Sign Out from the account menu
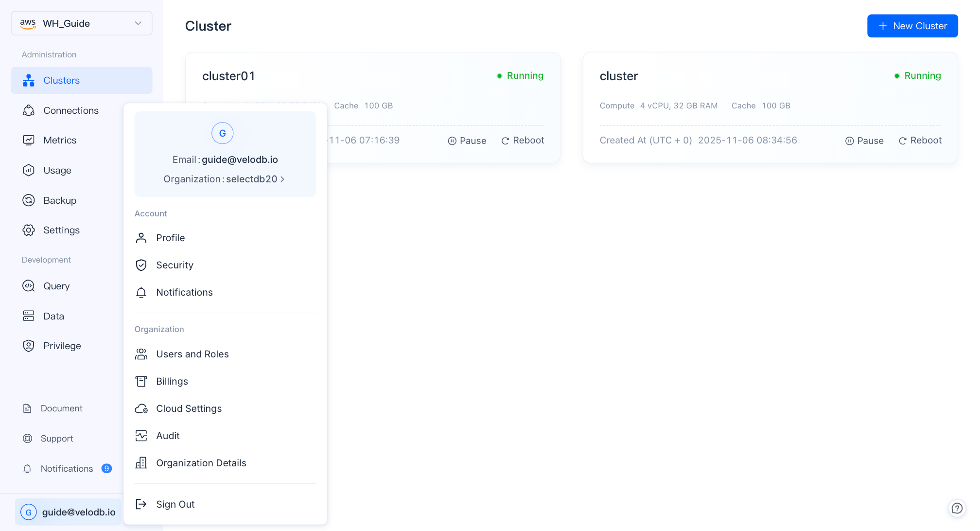This screenshot has width=980, height=531. click(x=175, y=504)
